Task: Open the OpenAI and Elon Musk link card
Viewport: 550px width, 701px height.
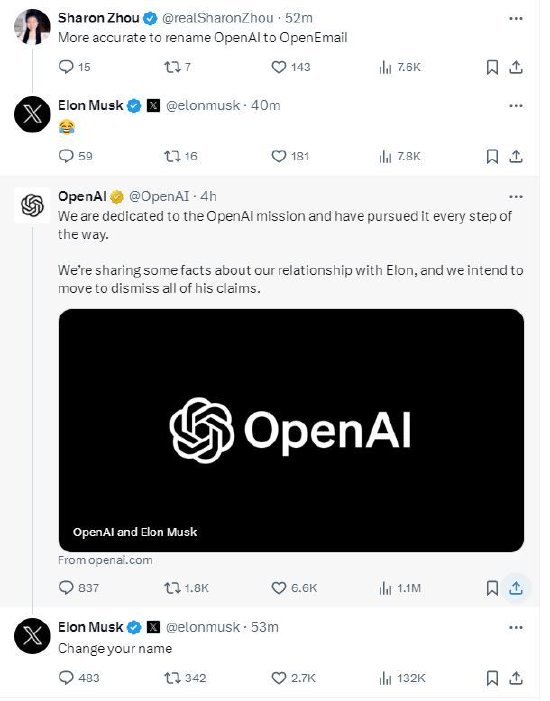Action: 291,430
